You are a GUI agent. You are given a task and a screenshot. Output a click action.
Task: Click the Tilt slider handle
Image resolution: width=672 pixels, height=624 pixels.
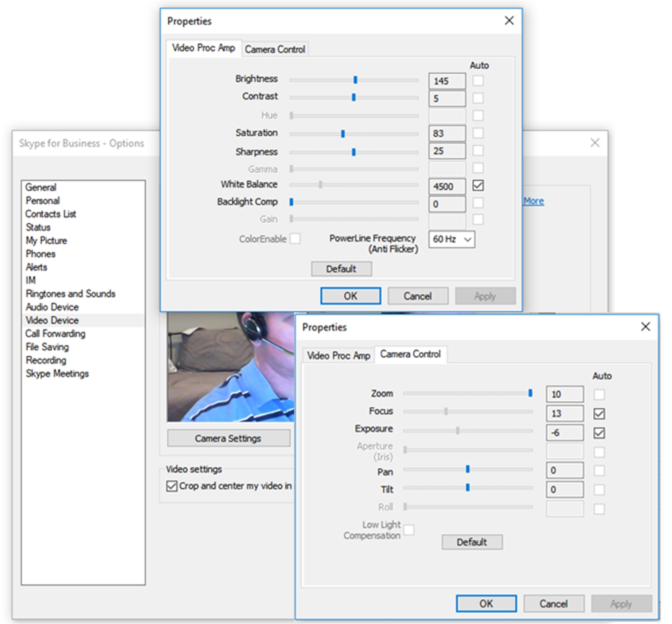(x=468, y=487)
